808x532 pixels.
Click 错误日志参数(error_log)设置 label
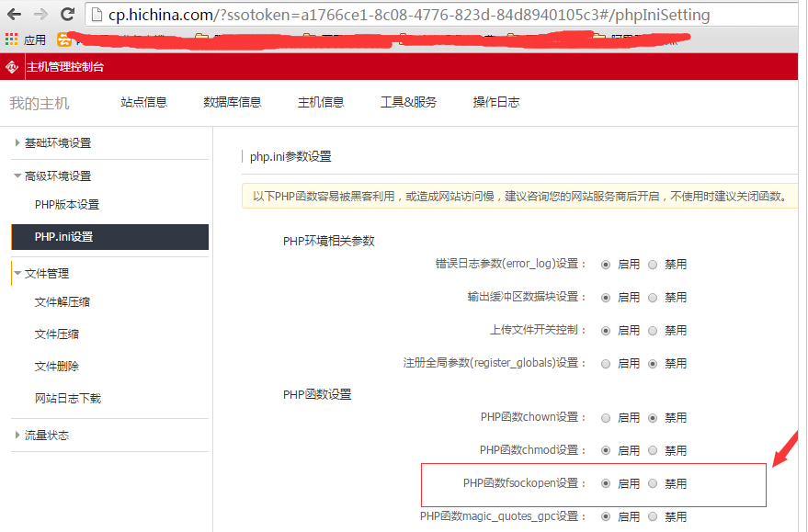pos(511,265)
